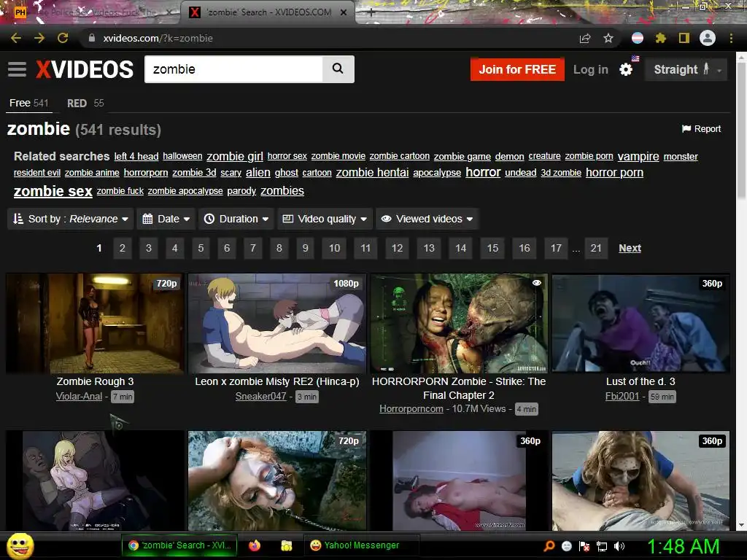This screenshot has height=560, width=747.
Task: Open the Duration filter dropdown
Action: tap(236, 219)
